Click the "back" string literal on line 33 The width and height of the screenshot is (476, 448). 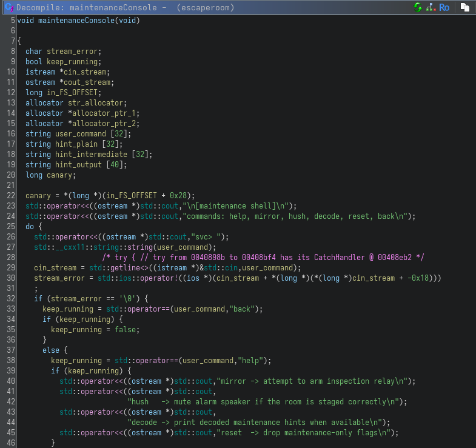[242, 309]
